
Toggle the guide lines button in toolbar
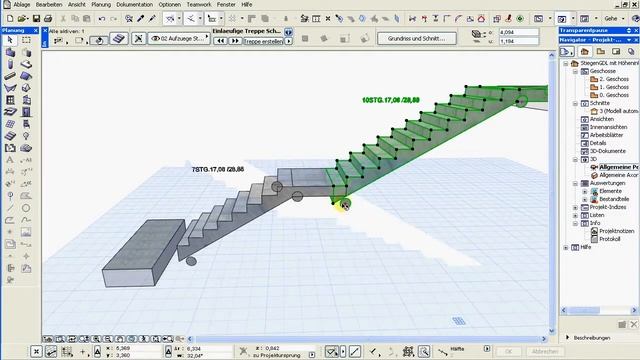click(191, 18)
